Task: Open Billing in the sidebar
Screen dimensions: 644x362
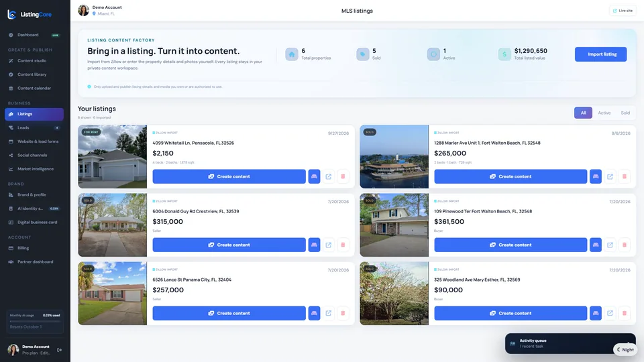Action: click(34, 248)
